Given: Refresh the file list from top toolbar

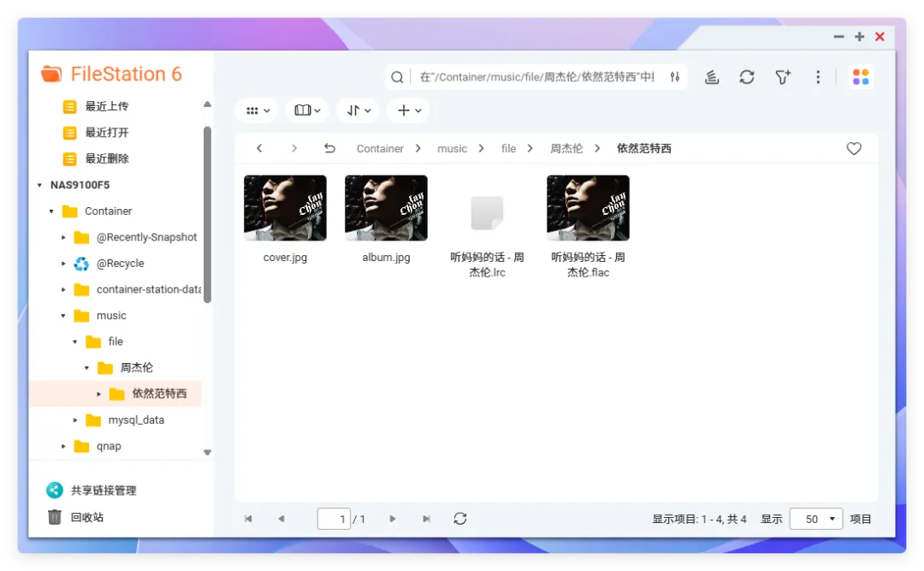Looking at the screenshot, I should point(747,77).
